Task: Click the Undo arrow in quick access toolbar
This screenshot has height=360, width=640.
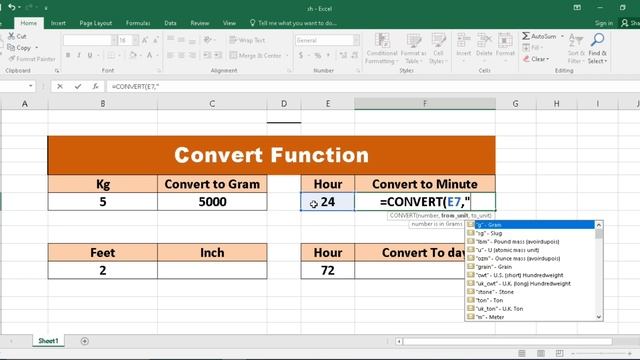Action: point(12,7)
